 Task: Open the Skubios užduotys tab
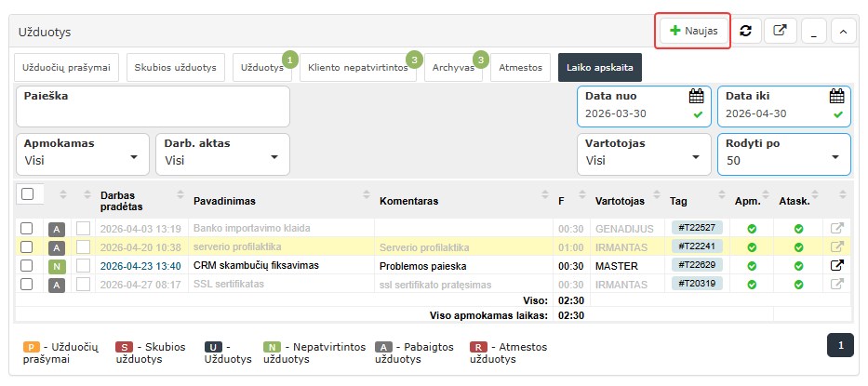176,68
